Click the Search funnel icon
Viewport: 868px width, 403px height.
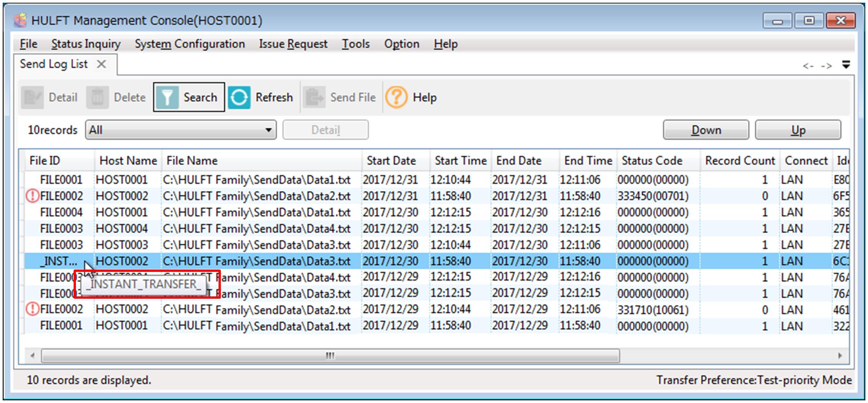point(167,97)
